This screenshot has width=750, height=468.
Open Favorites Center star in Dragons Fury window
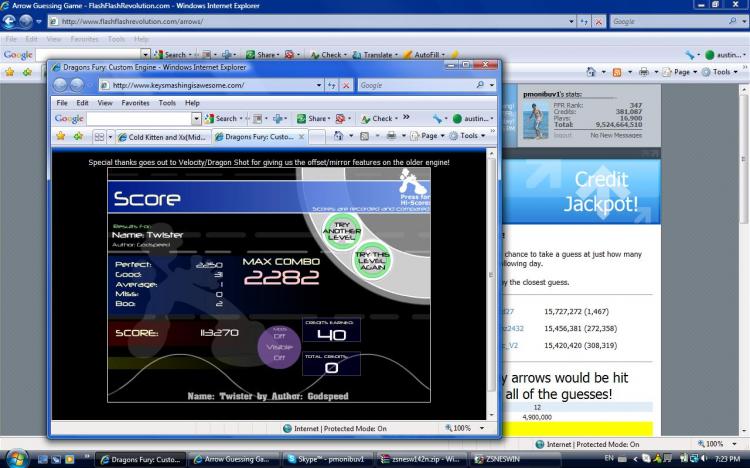point(61,136)
